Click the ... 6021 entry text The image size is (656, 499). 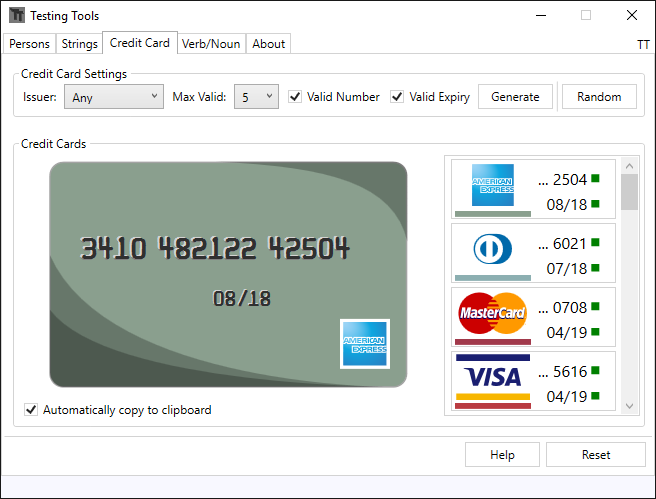(563, 244)
